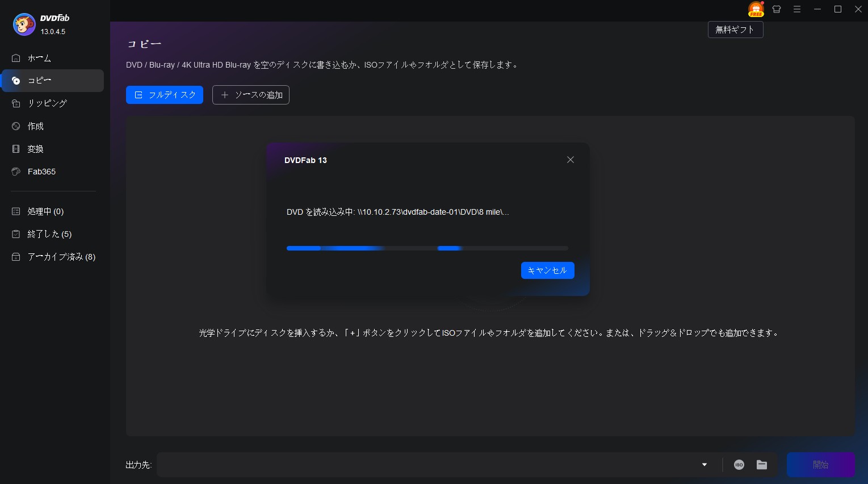Viewport: 868px width, 484px height.
Task: Open 変換 converter module
Action: 35,149
